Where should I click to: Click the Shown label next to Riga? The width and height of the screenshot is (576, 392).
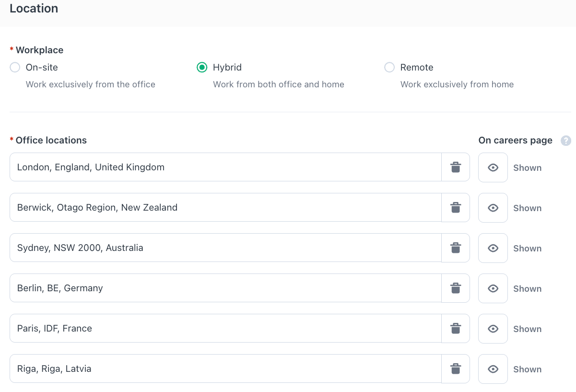coord(527,369)
